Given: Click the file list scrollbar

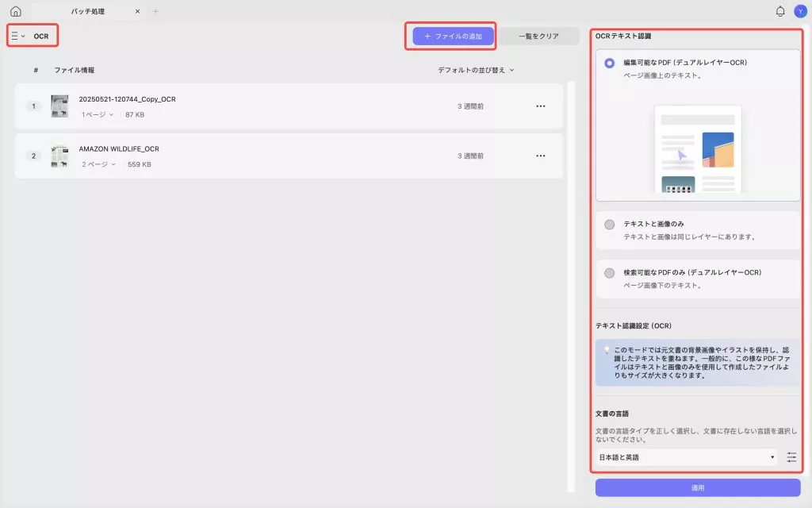Looking at the screenshot, I should click(571, 286).
